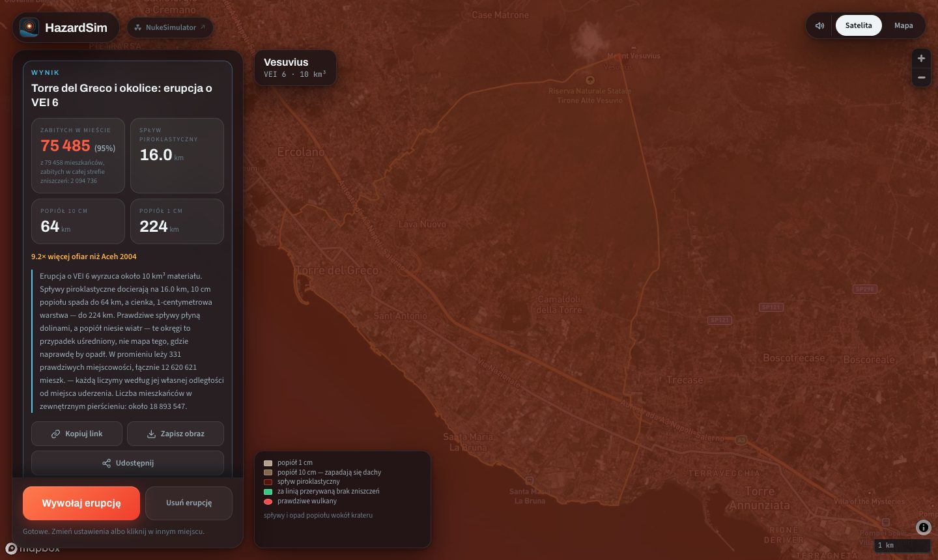
Task: Zoom in with the plus button
Action: pyautogui.click(x=921, y=59)
